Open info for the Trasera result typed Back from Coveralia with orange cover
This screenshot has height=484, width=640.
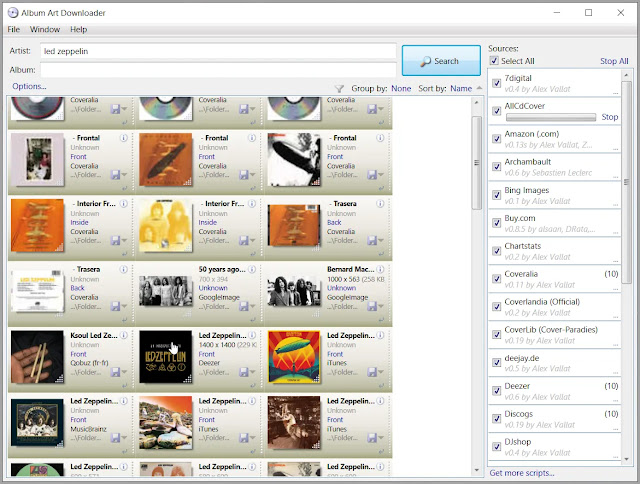coord(380,203)
